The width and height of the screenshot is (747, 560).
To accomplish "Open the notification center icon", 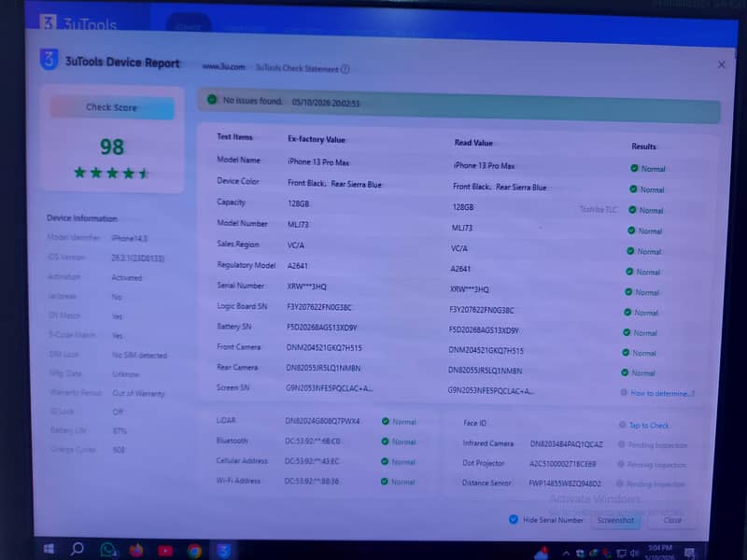I will pos(689,553).
